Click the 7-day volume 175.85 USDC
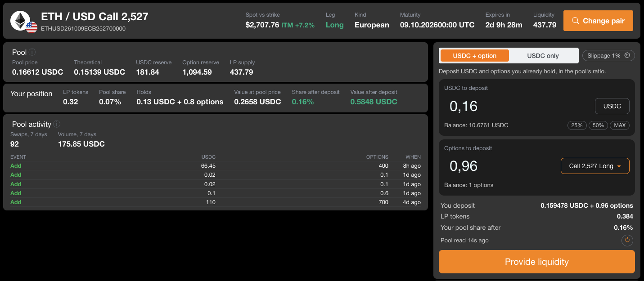 tap(81, 144)
